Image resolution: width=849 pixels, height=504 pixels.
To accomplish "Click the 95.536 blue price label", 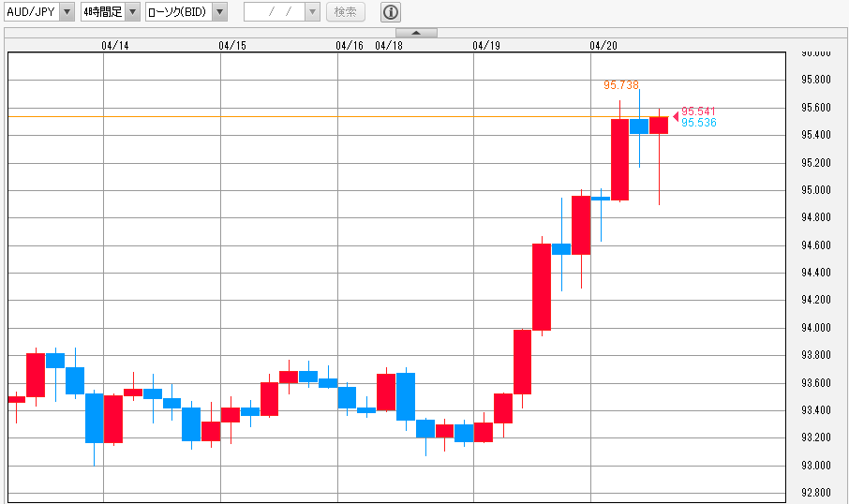I will (x=698, y=123).
